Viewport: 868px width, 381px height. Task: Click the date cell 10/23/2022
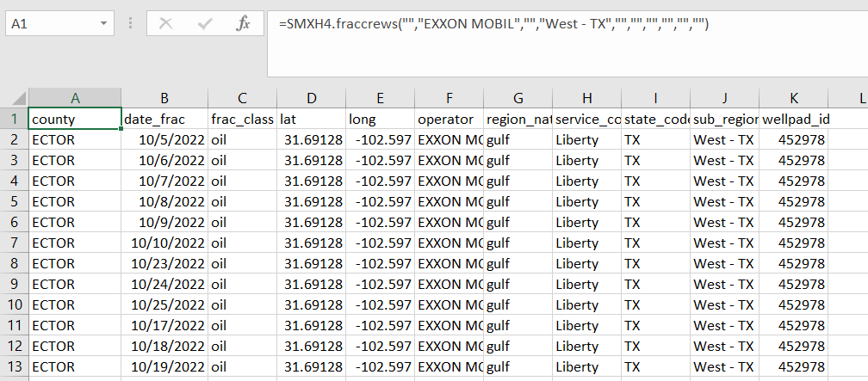point(165,263)
